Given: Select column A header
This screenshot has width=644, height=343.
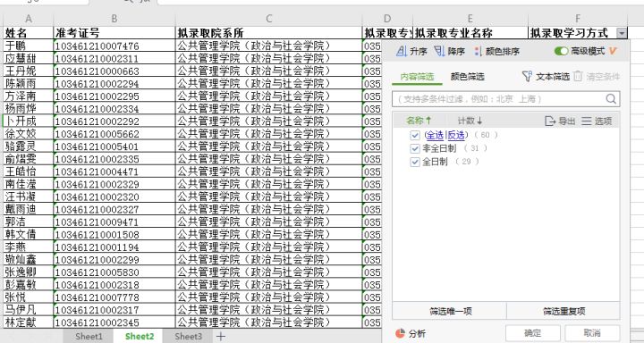Looking at the screenshot, I should pyautogui.click(x=29, y=19).
